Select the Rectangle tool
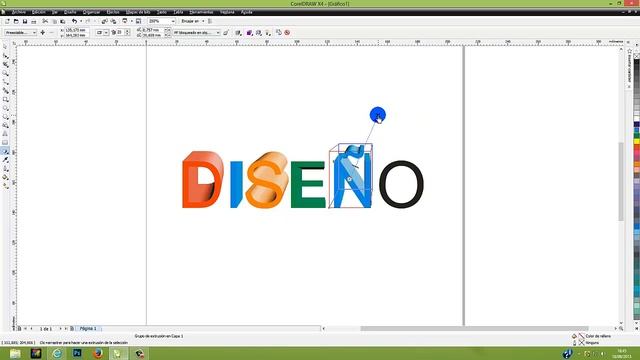The width and height of the screenshot is (640, 360). click(x=5, y=99)
